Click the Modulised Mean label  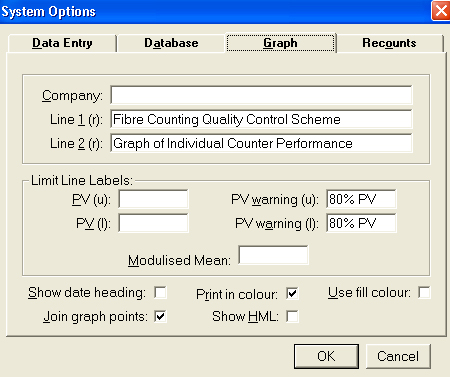(179, 260)
